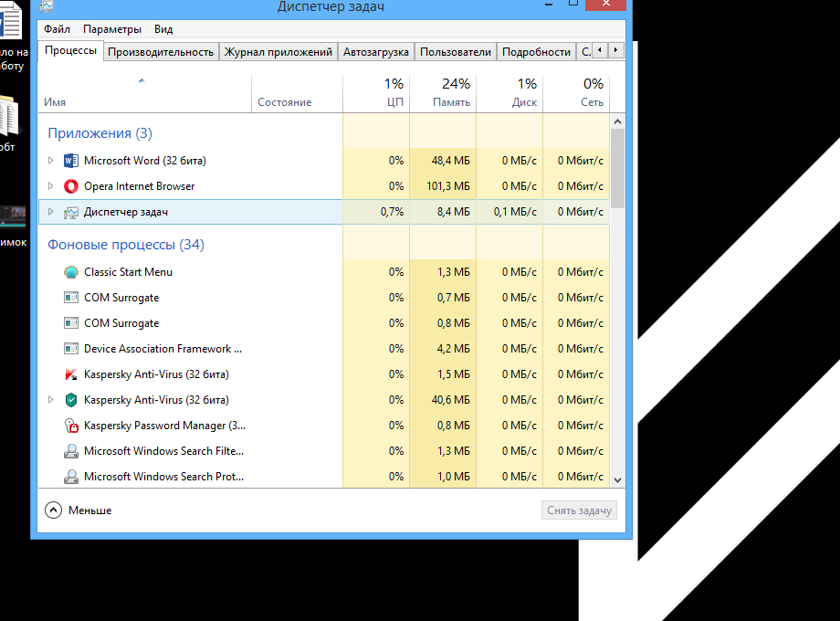Open the Вид menu
Image resolution: width=840 pixels, height=621 pixels.
163,29
